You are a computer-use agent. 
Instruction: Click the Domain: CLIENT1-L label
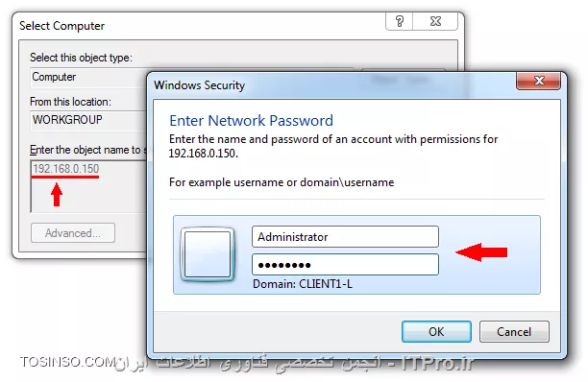[303, 284]
